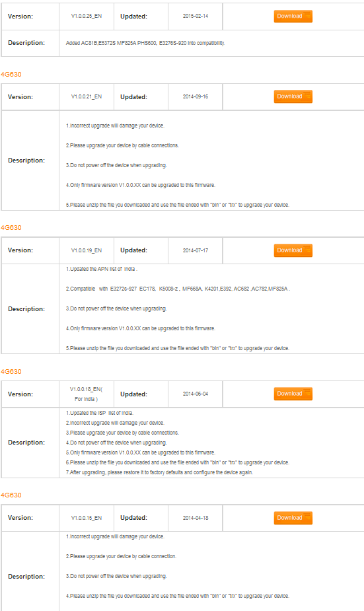Select the V1.0.0.19_EN version text
Screen dimensions: 364x611
[86, 250]
